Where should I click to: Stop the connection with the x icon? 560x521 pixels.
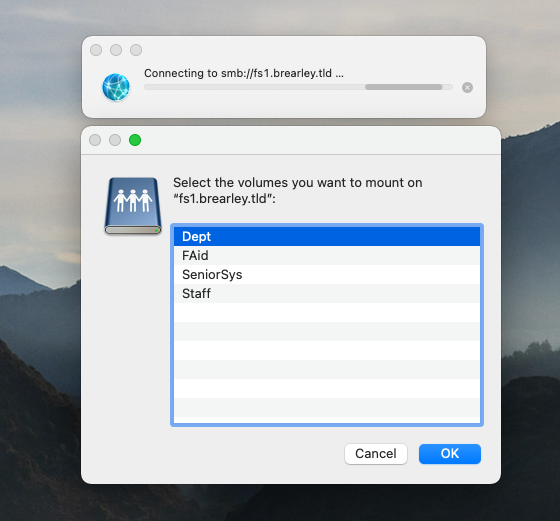tap(467, 87)
